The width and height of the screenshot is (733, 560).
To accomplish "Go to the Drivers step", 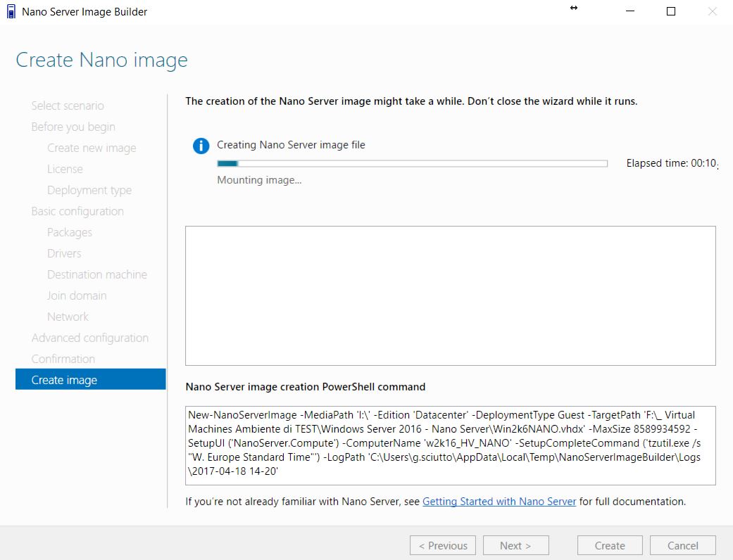I will pyautogui.click(x=65, y=253).
